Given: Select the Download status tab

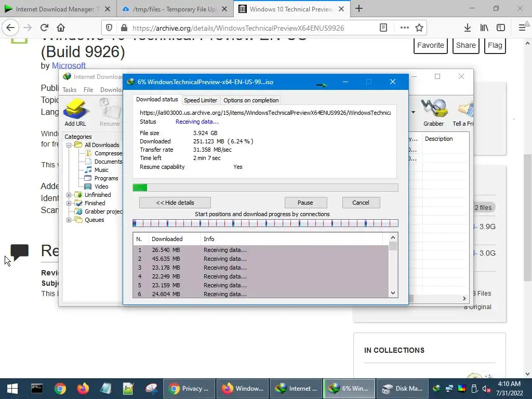Looking at the screenshot, I should (157, 99).
